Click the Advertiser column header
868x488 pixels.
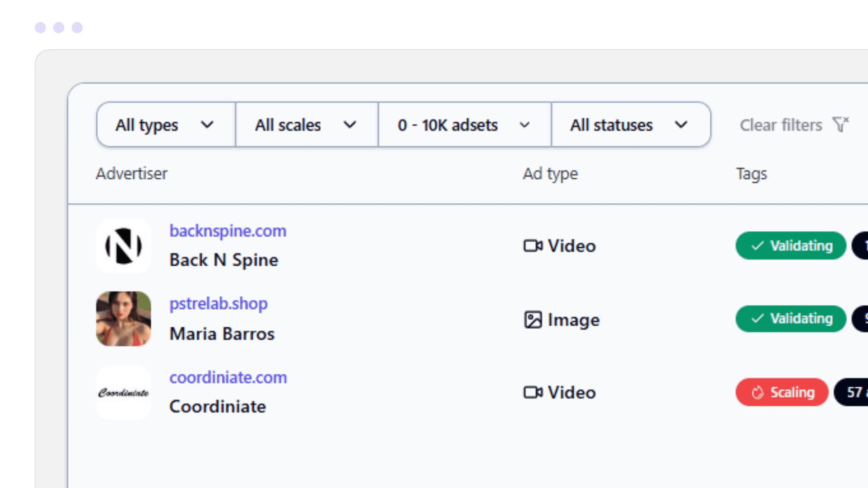(132, 174)
